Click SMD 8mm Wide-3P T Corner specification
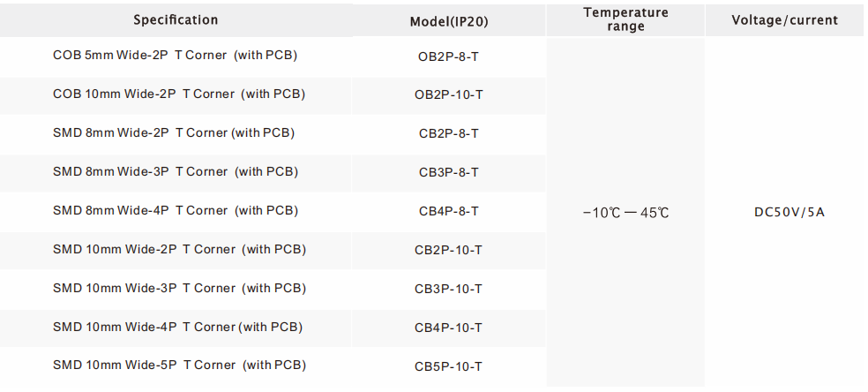This screenshot has height=392, width=868. pyautogui.click(x=176, y=171)
